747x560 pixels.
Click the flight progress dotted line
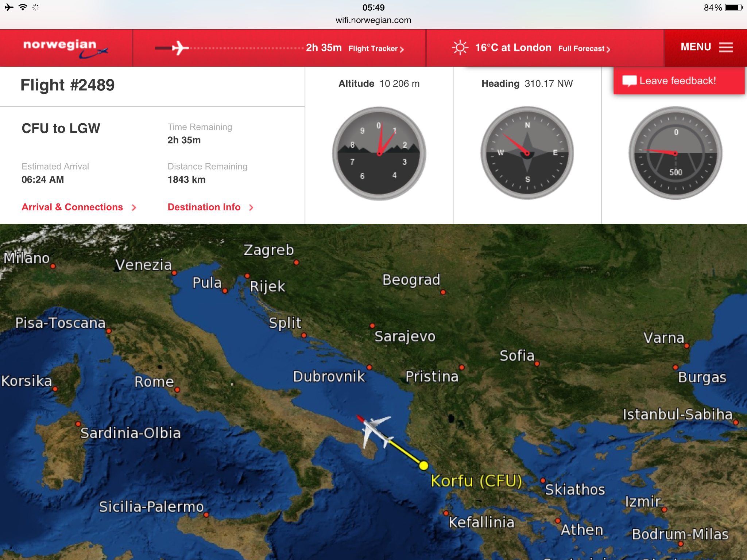(x=246, y=48)
